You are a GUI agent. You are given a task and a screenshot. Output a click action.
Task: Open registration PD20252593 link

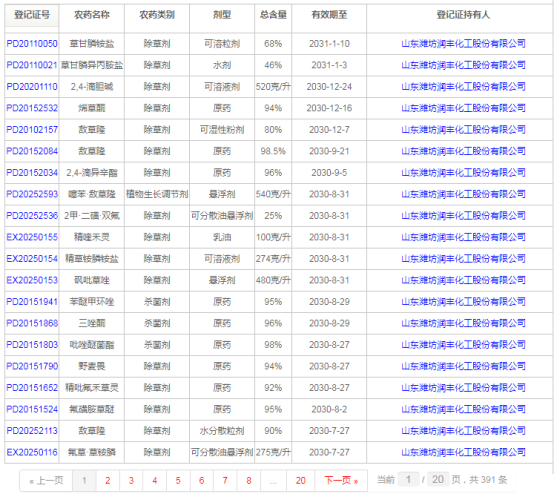click(32, 195)
